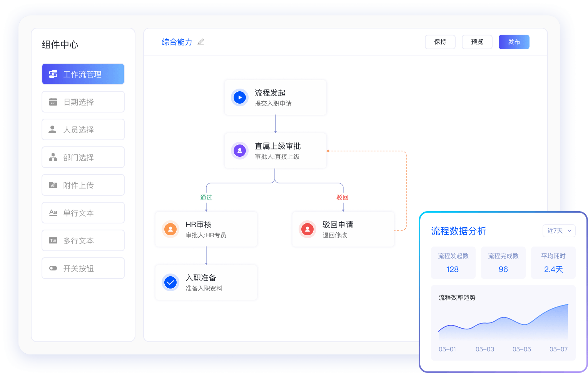588x376 pixels.
Task: Select the 入职准备 node title
Action: click(201, 278)
